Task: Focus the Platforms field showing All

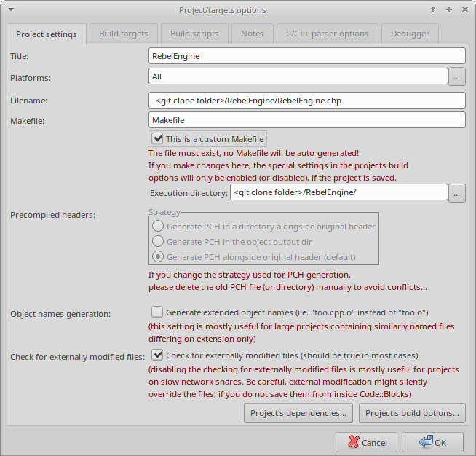Action: click(298, 76)
